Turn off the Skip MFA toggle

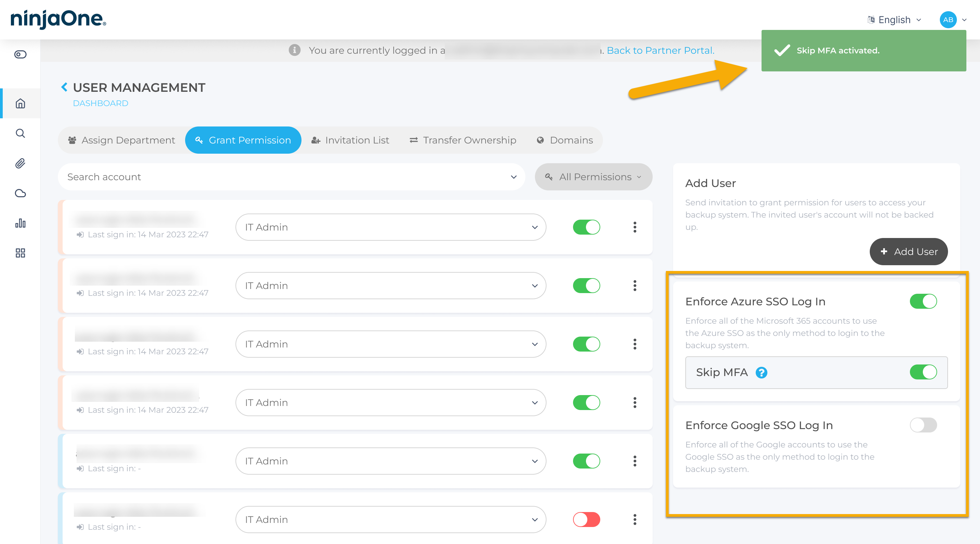(x=923, y=372)
